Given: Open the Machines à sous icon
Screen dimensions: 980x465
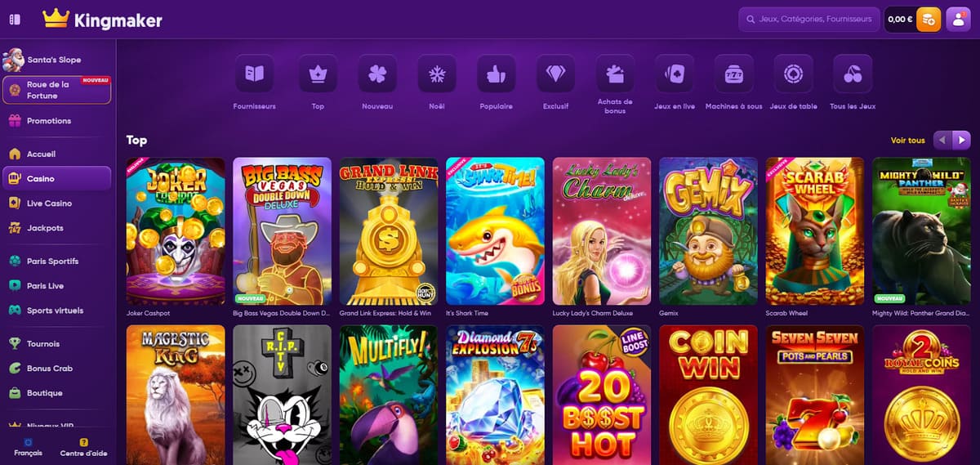Looking at the screenshot, I should (733, 74).
